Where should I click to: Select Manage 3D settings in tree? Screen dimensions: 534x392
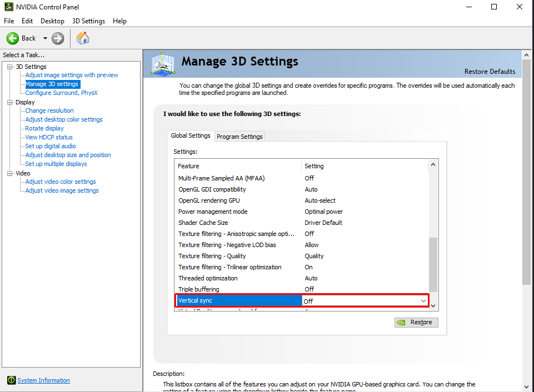pos(52,84)
